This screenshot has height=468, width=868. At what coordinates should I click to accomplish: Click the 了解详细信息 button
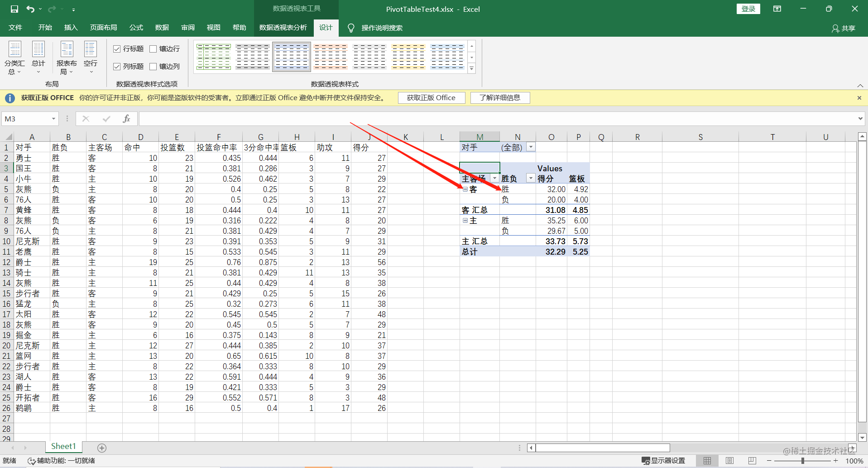coord(500,97)
